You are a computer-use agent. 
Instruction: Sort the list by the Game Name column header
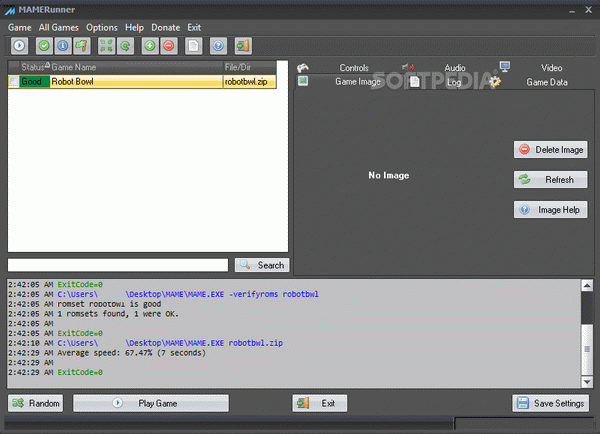click(136, 67)
